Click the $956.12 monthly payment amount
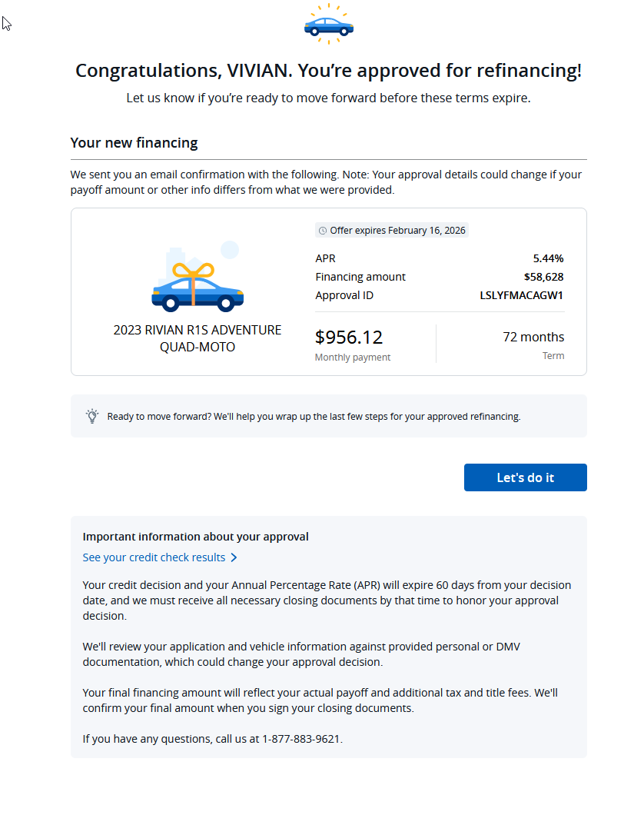The height and width of the screenshot is (825, 644). click(x=349, y=338)
